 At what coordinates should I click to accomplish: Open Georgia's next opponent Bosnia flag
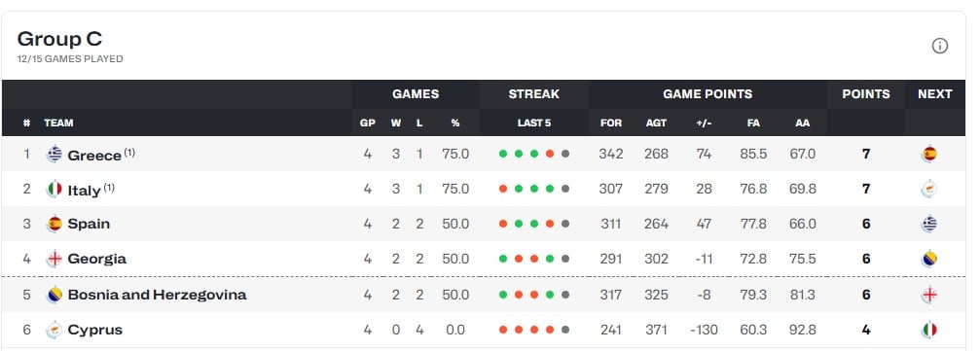click(929, 259)
